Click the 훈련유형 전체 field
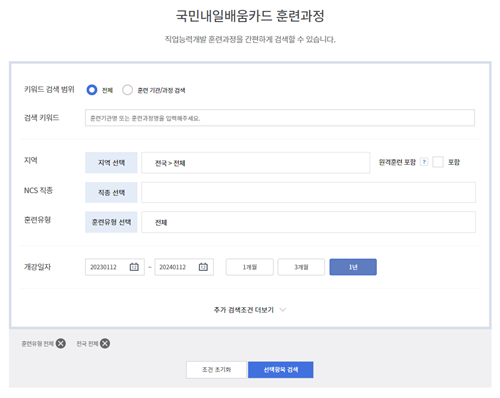 pos(308,222)
